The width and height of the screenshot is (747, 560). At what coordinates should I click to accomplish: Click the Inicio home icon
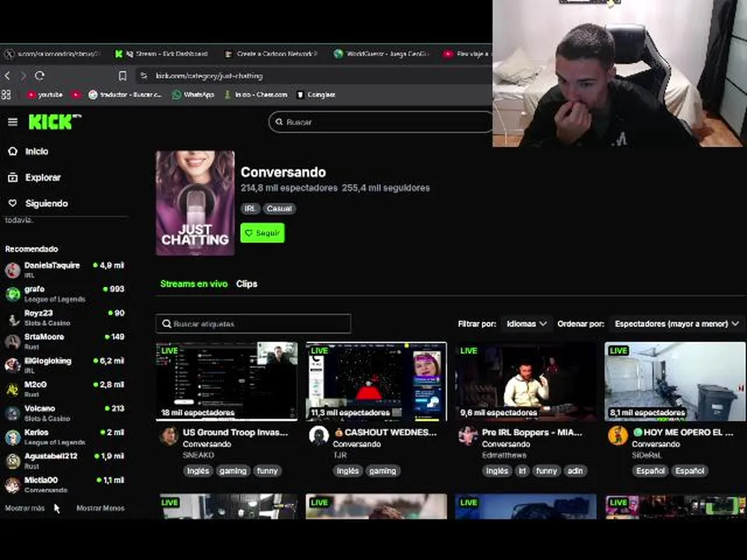(13, 152)
